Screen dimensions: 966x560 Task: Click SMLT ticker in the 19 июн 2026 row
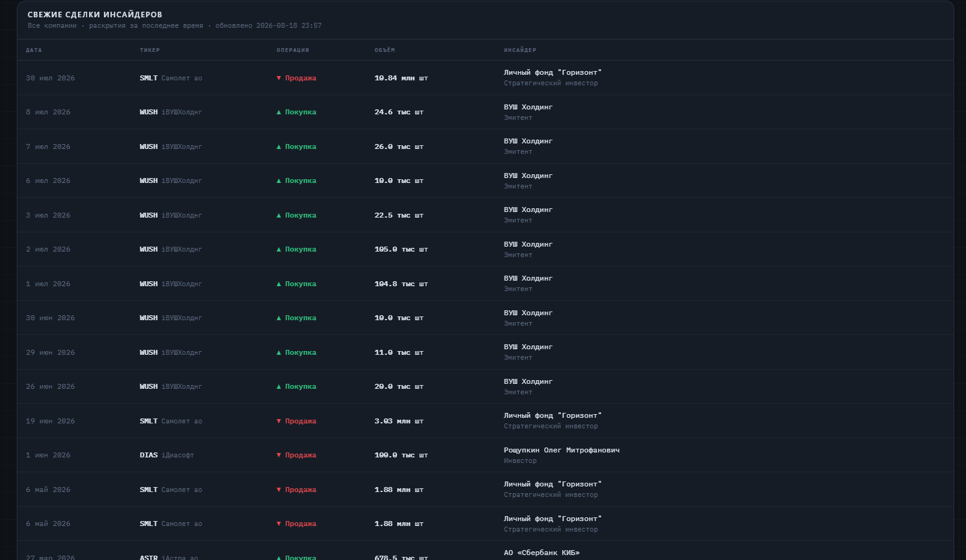[x=148, y=421]
